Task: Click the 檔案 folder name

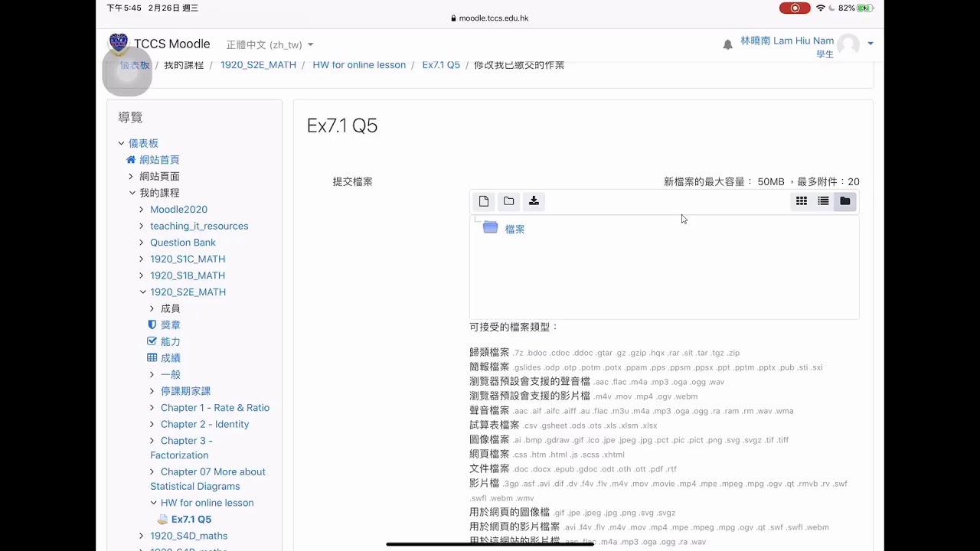Action: pyautogui.click(x=514, y=229)
